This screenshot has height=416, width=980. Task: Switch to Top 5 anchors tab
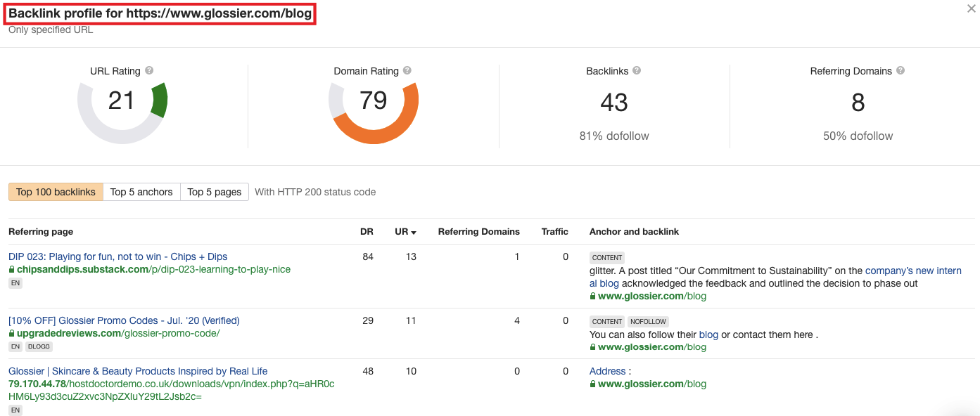[141, 192]
